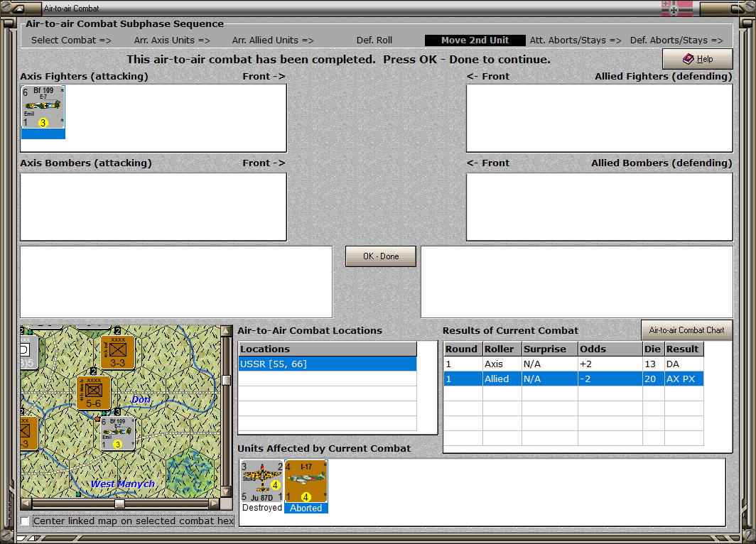
Task: Click the Arr. Allied Units subphase step
Action: [273, 40]
